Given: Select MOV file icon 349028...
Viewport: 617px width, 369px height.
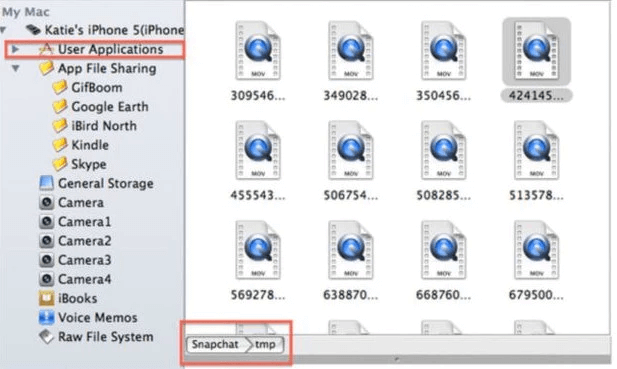Looking at the screenshot, I should tap(351, 51).
